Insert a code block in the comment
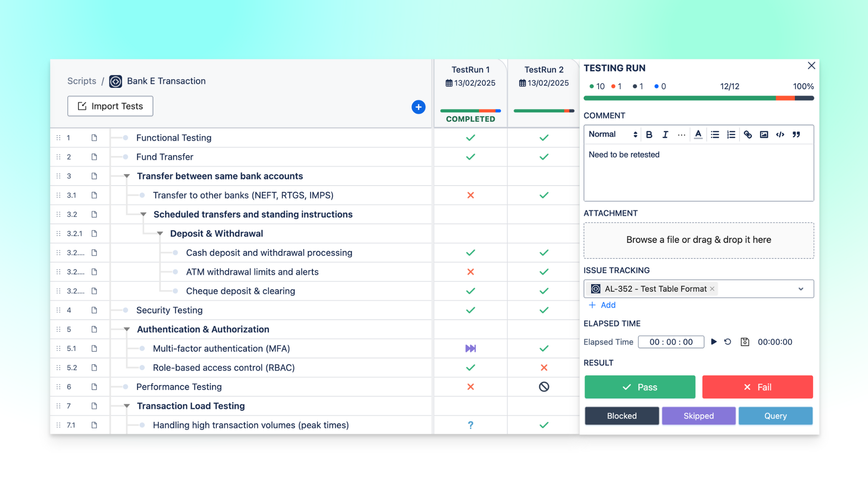Viewport: 868px width, 493px height. point(780,134)
